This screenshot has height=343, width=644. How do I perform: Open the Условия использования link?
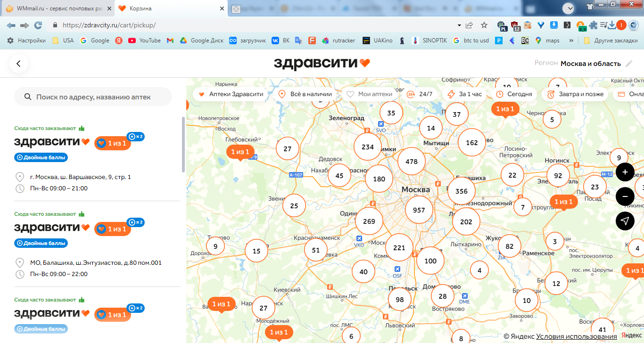(576, 336)
